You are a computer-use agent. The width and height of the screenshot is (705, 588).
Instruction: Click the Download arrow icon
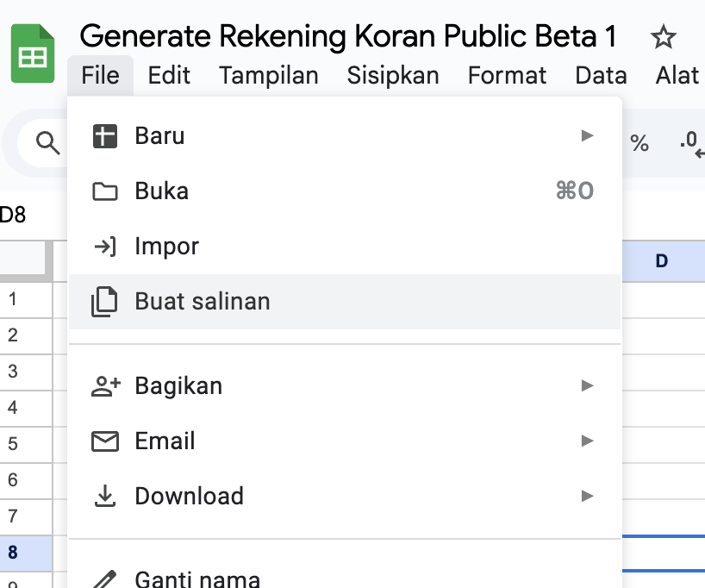coord(105,496)
